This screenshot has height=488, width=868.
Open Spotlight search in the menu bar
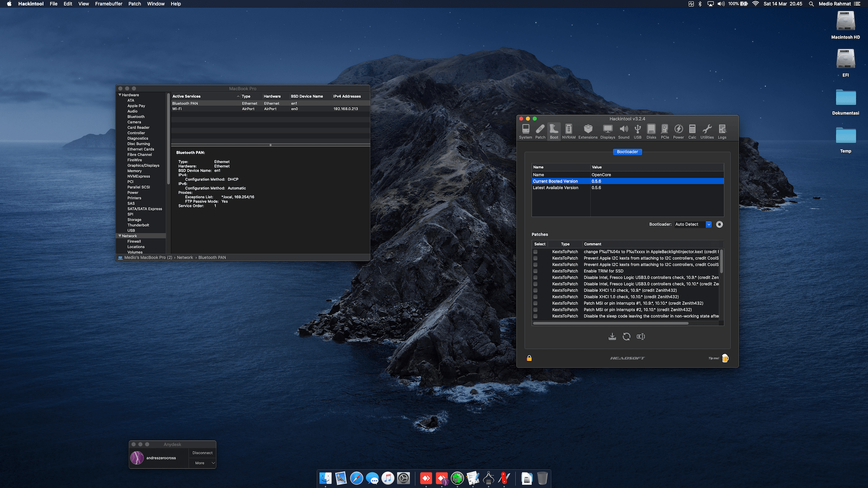(x=811, y=4)
